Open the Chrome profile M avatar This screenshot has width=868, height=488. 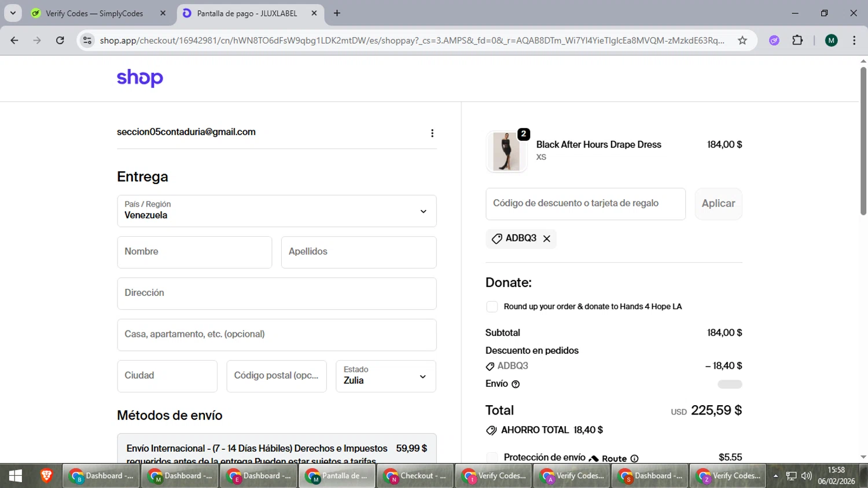(832, 41)
